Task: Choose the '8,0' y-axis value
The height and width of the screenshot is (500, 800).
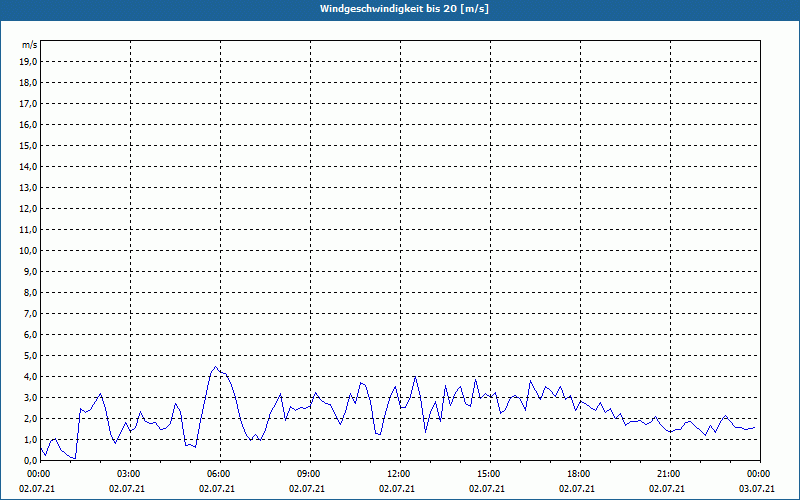Action: (x=30, y=292)
